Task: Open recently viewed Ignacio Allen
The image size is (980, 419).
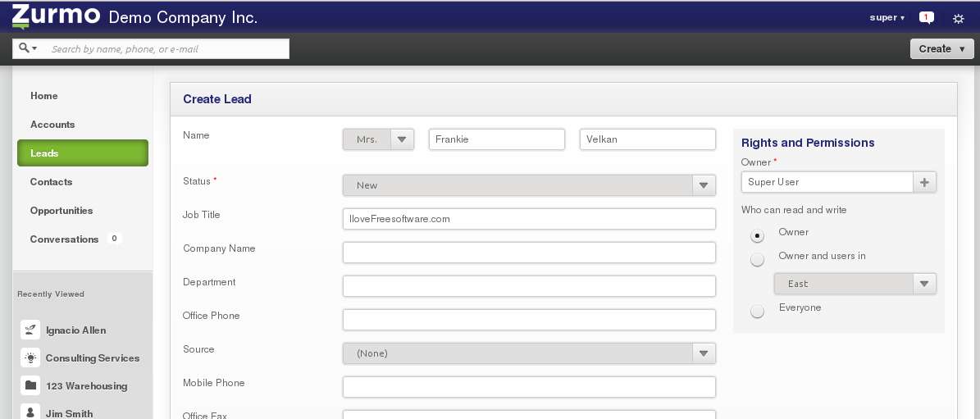Action: (75, 330)
